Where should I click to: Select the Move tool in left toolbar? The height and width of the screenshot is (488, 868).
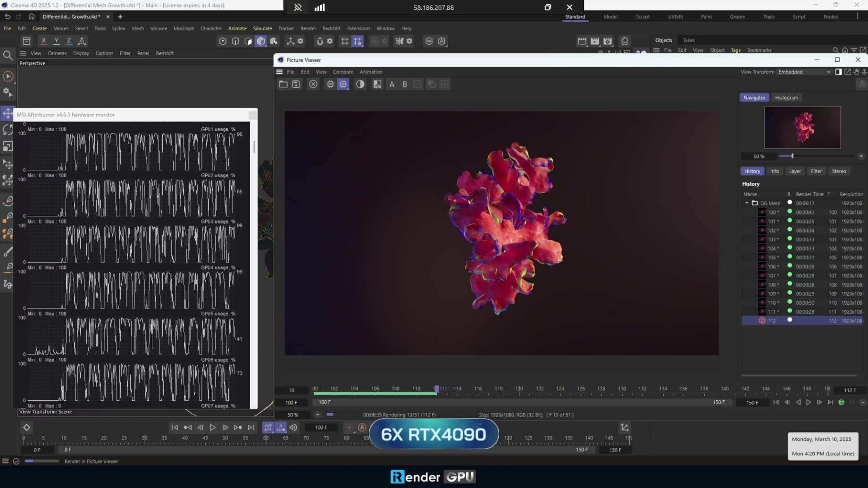click(8, 113)
